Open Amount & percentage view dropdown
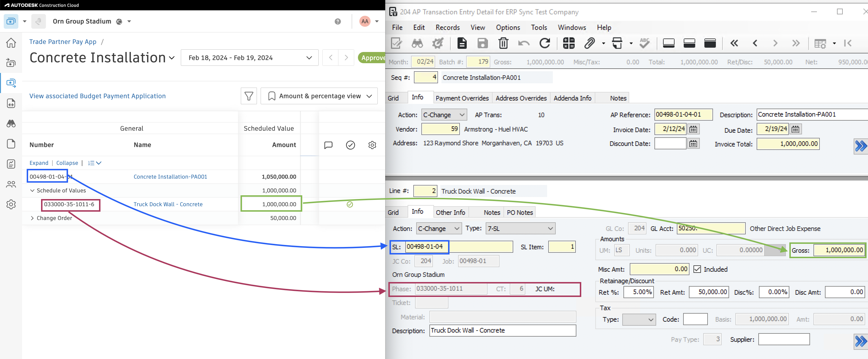 click(x=319, y=96)
